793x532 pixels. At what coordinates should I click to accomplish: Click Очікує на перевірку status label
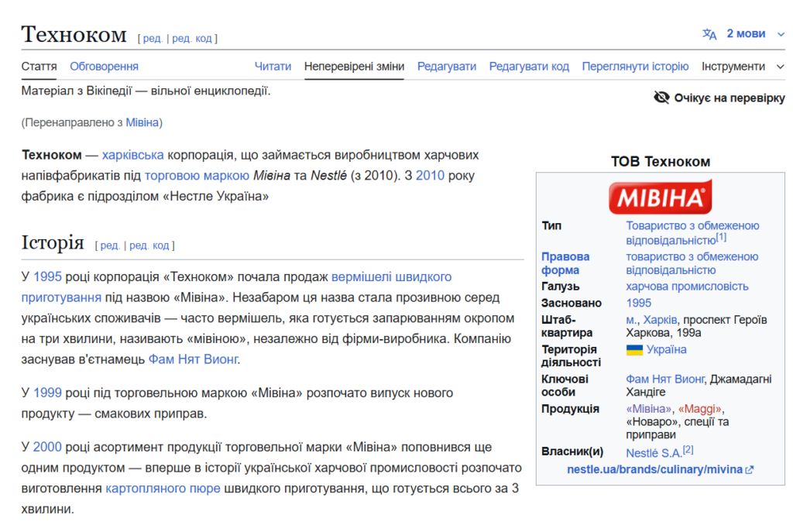click(729, 98)
